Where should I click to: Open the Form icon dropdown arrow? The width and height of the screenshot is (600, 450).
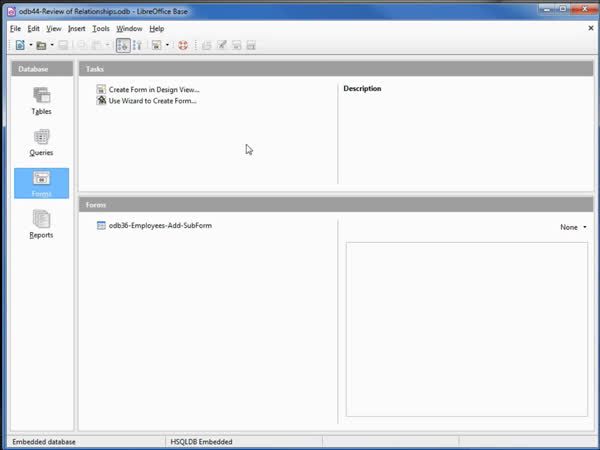(167, 45)
